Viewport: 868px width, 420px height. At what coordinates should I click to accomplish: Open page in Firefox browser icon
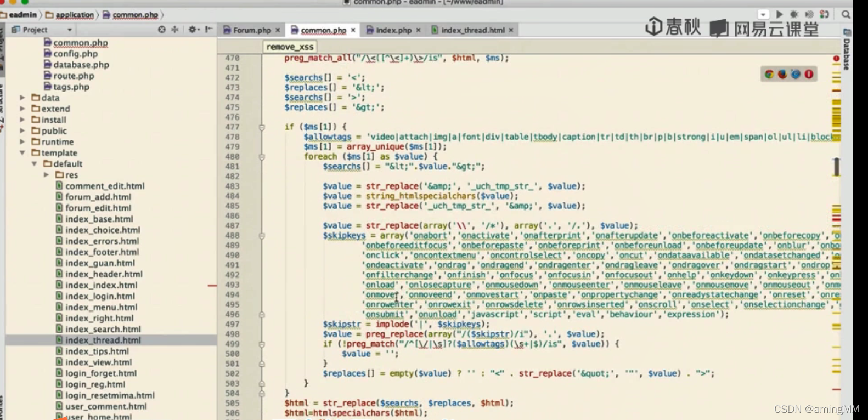782,74
